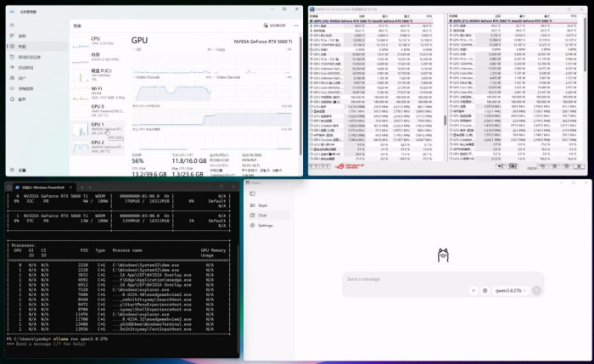Click the Task Manager vertical scrollbar

coord(300,95)
